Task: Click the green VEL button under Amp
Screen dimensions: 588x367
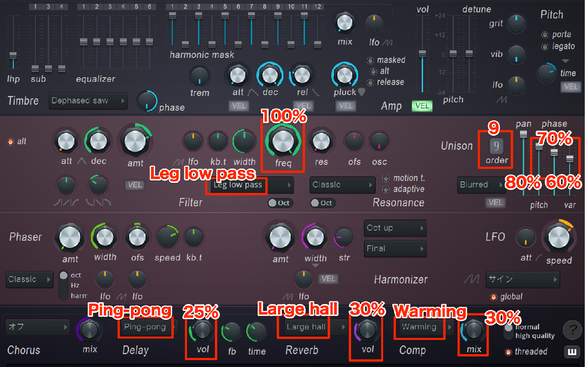Action: tap(422, 106)
